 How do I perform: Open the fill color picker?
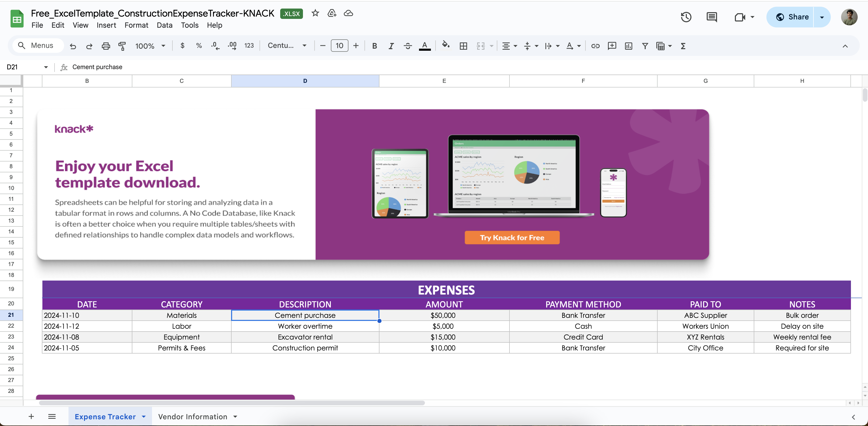(x=446, y=46)
